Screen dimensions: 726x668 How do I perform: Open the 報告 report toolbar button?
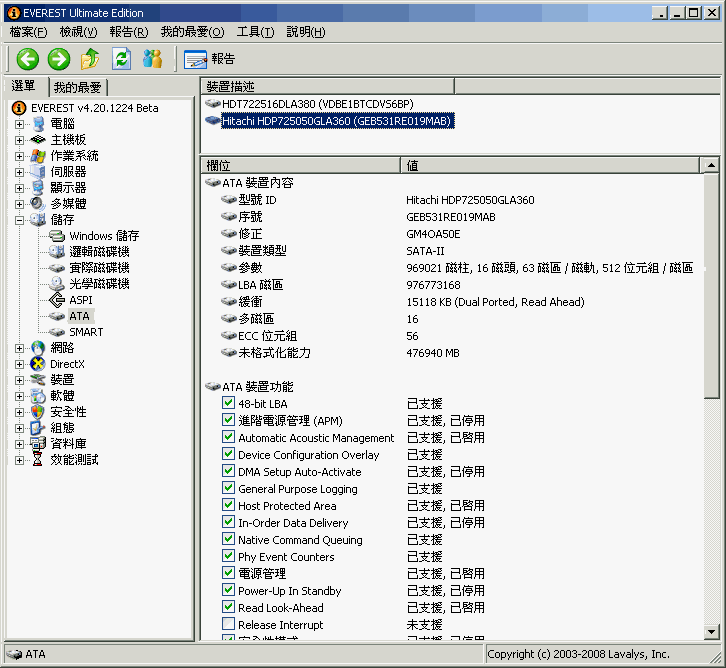[209, 59]
